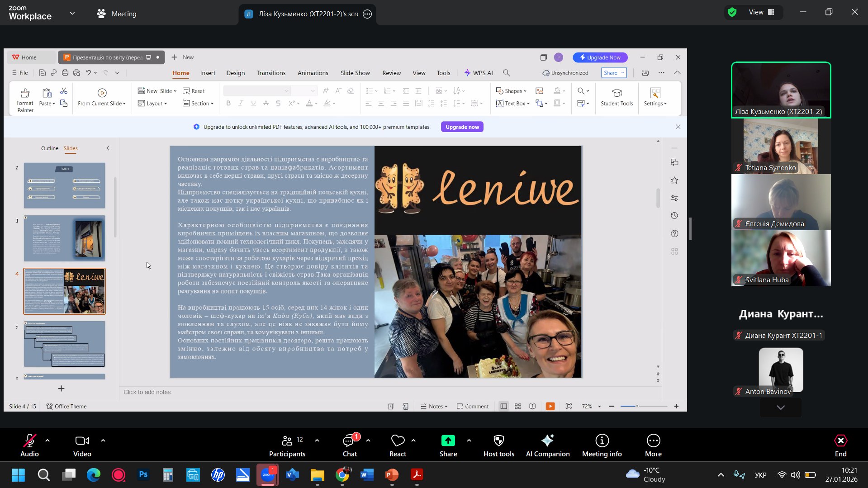Viewport: 868px width, 488px height.
Task: Open the Animations ribbon tab
Action: [x=313, y=73]
